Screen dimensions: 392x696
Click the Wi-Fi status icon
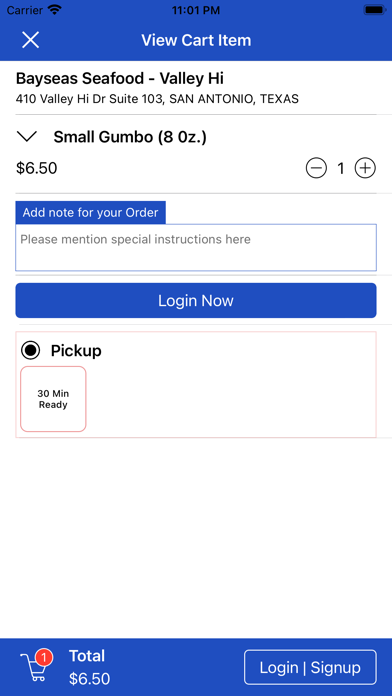(x=55, y=9)
